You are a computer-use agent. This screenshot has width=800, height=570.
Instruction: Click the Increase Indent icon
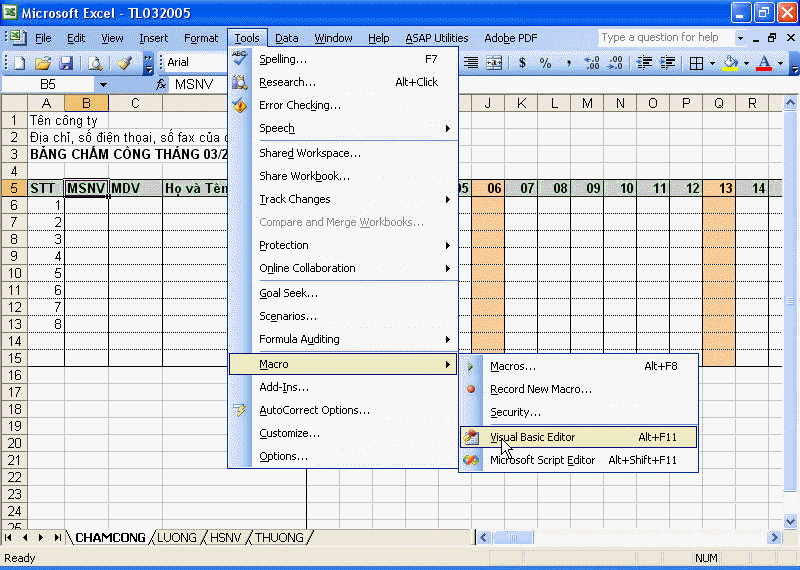[665, 63]
